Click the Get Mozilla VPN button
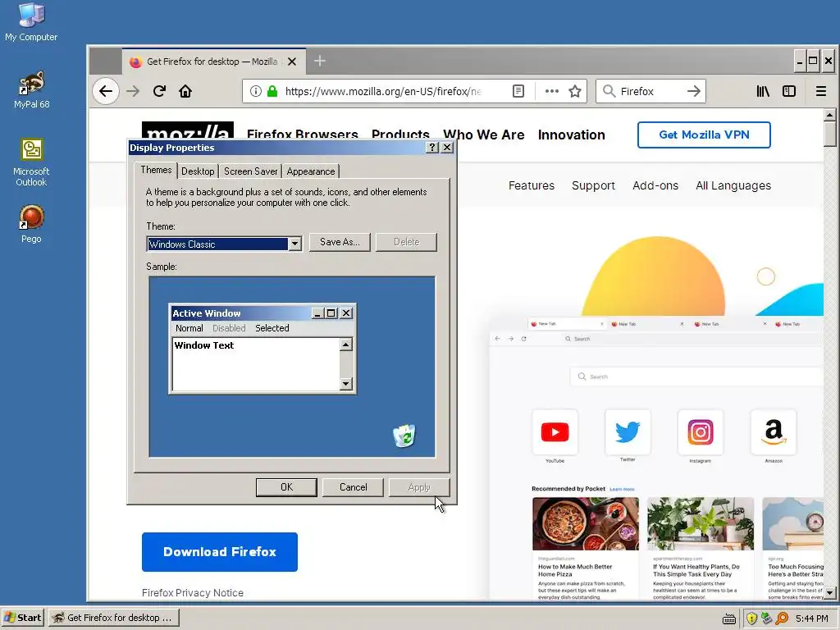 pyautogui.click(x=704, y=135)
